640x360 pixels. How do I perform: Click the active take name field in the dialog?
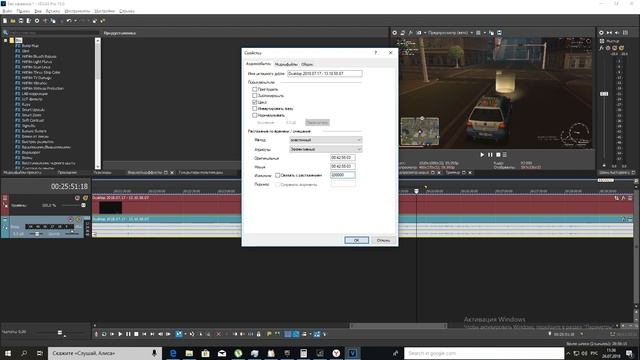(324, 73)
